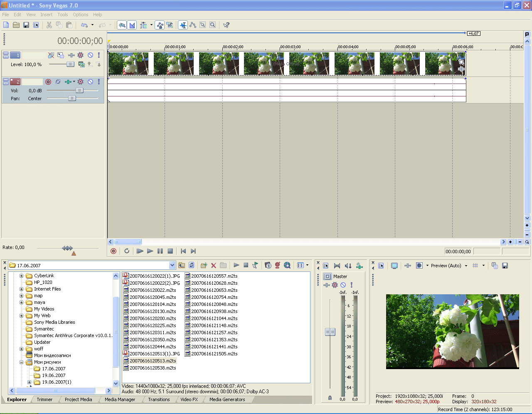This screenshot has height=414, width=532.
Task: Enable snapping in the main toolbar
Action: (x=122, y=25)
